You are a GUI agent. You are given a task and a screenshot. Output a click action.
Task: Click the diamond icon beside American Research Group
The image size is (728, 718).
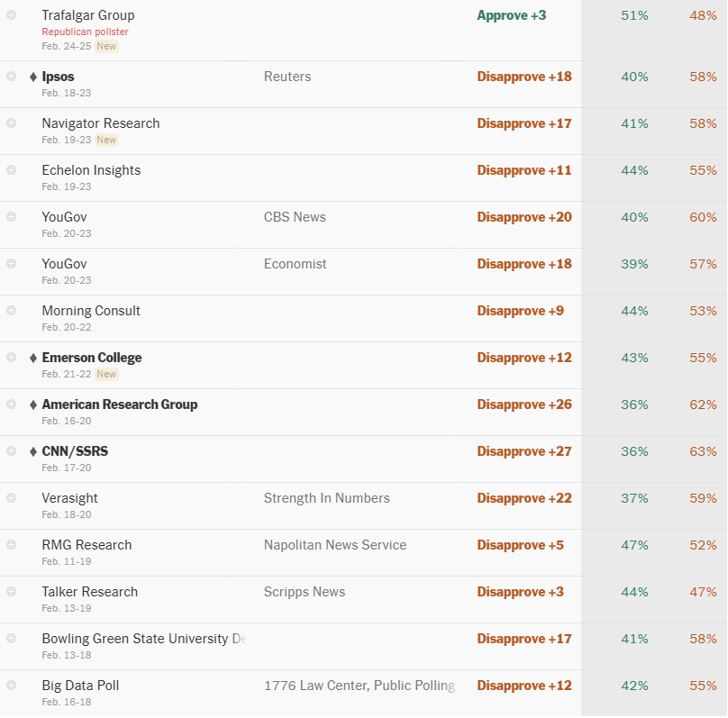[33, 404]
